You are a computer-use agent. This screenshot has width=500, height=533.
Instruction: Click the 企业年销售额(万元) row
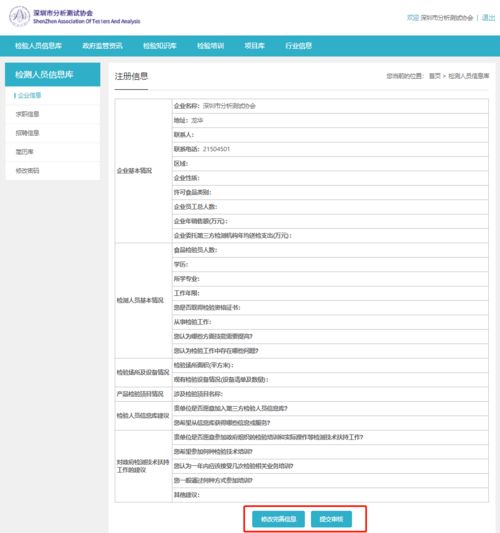click(330, 221)
